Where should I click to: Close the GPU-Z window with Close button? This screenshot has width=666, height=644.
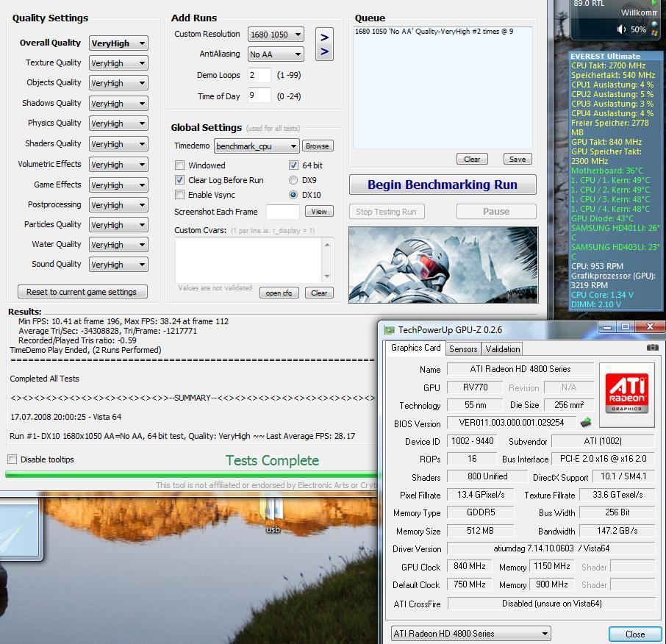click(x=635, y=634)
